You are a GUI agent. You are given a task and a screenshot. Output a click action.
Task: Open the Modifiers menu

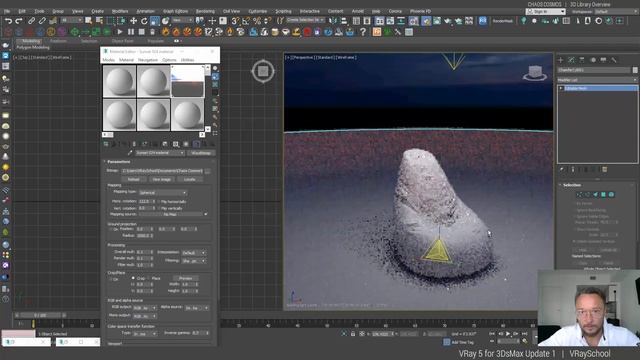(x=120, y=11)
